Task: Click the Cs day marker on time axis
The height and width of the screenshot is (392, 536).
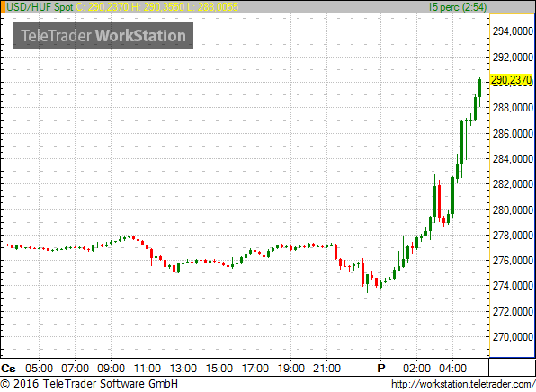Action: click(x=9, y=369)
